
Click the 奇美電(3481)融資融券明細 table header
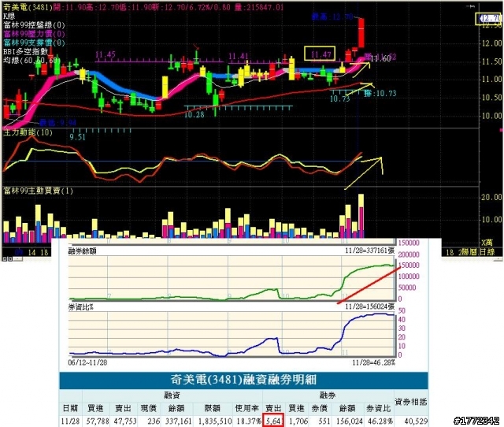coord(243,380)
